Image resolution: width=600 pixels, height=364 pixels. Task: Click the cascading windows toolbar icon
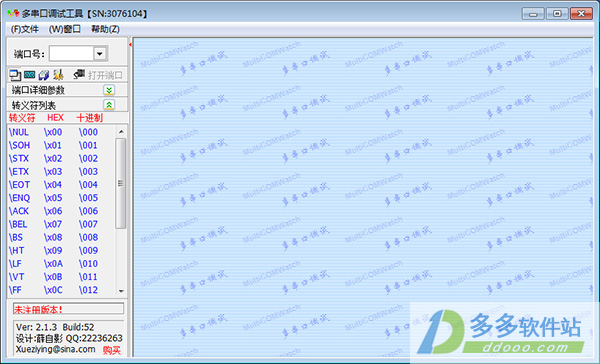(15, 75)
